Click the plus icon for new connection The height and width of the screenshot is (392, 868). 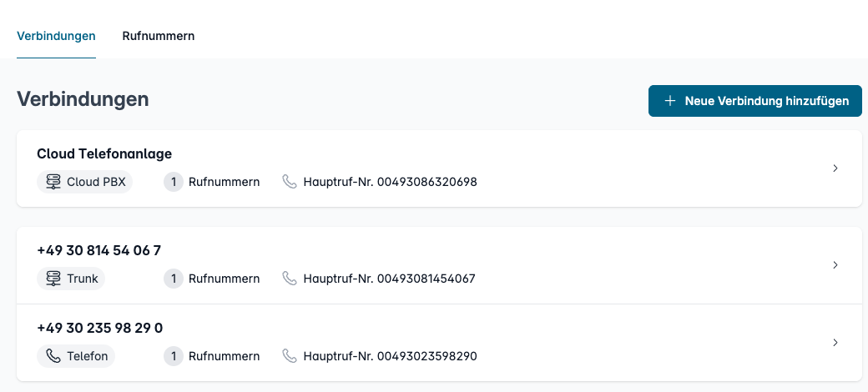(x=670, y=101)
